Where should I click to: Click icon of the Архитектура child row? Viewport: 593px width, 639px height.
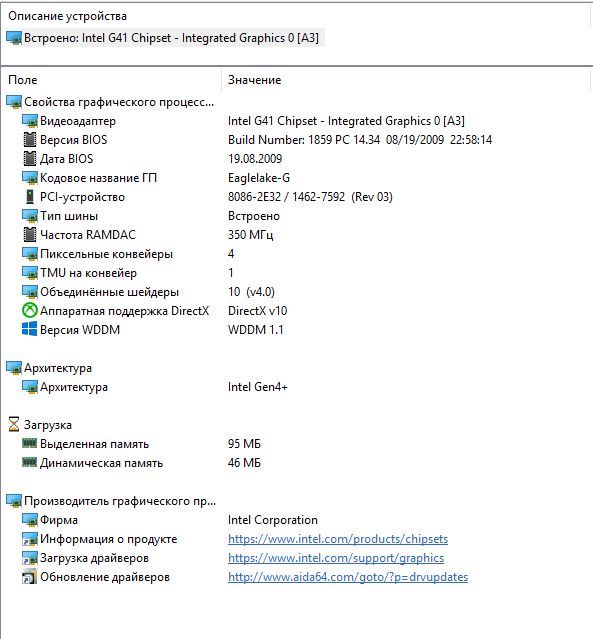[x=30, y=387]
